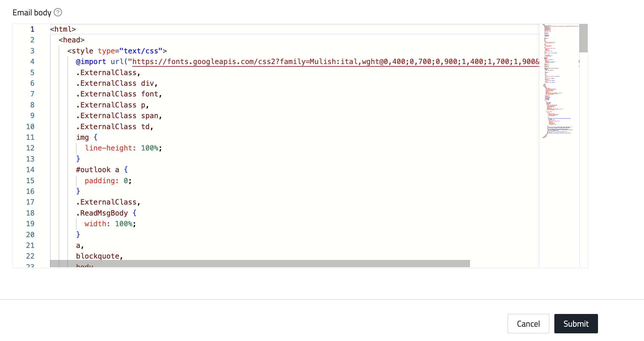Viewport: 644px width, 341px height.
Task: Click the <head> tag on line 2
Action: 71,40
